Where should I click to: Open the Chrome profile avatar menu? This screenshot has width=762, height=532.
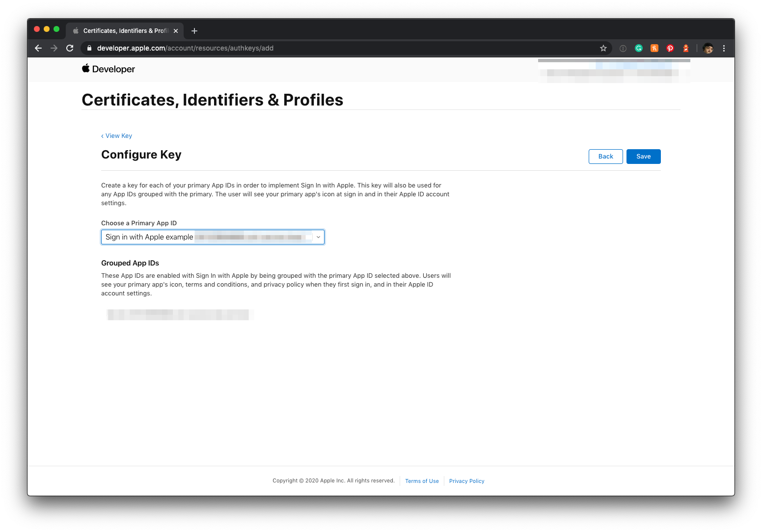(x=708, y=48)
